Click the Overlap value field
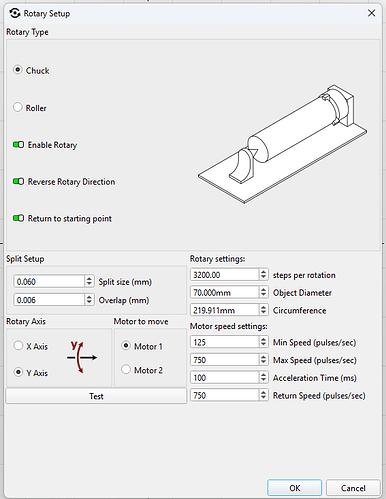The height and width of the screenshot is (499, 386). click(x=49, y=300)
